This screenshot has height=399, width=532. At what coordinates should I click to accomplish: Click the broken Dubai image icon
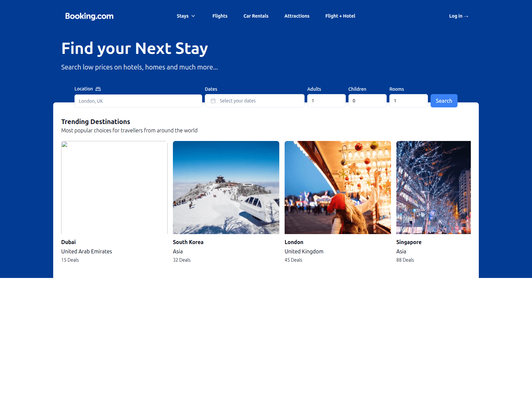(65, 144)
